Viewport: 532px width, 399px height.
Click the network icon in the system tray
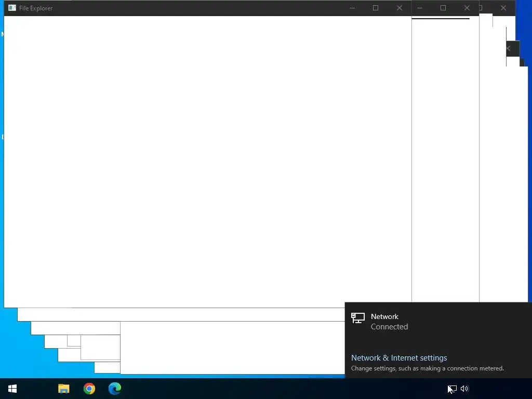tap(453, 389)
